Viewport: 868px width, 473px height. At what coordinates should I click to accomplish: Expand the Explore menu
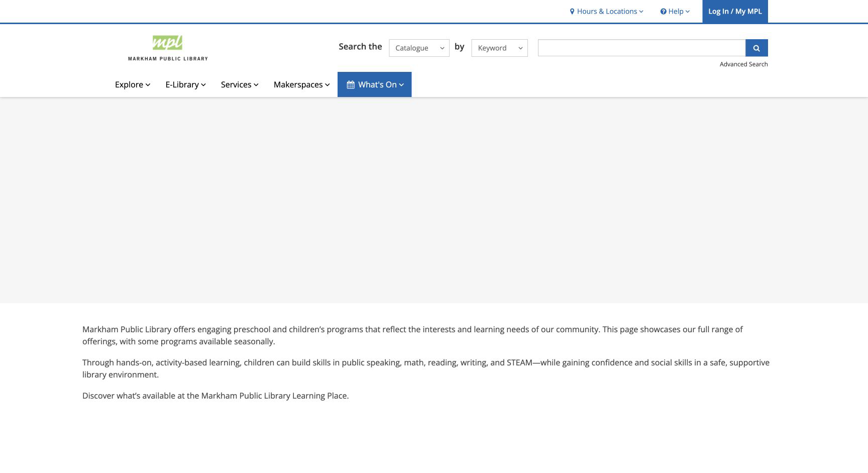(x=133, y=85)
